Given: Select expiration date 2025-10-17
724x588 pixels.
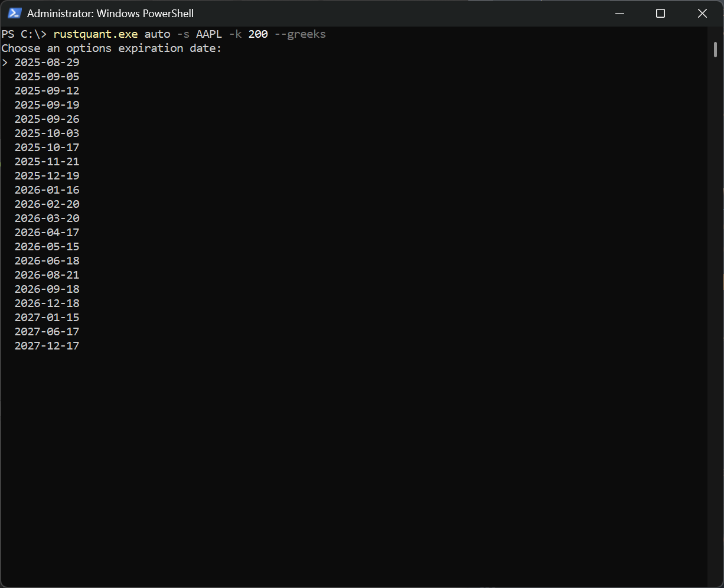Looking at the screenshot, I should tap(47, 147).
